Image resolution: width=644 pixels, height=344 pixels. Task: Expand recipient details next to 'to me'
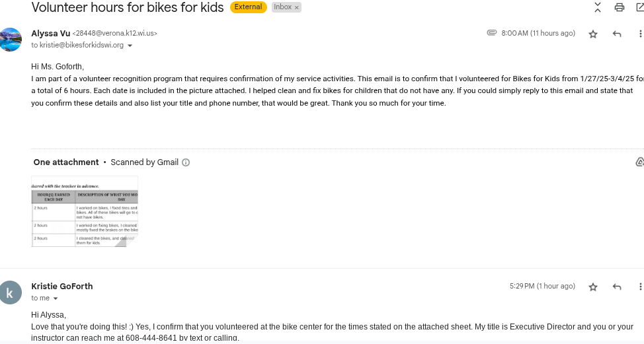tap(56, 298)
